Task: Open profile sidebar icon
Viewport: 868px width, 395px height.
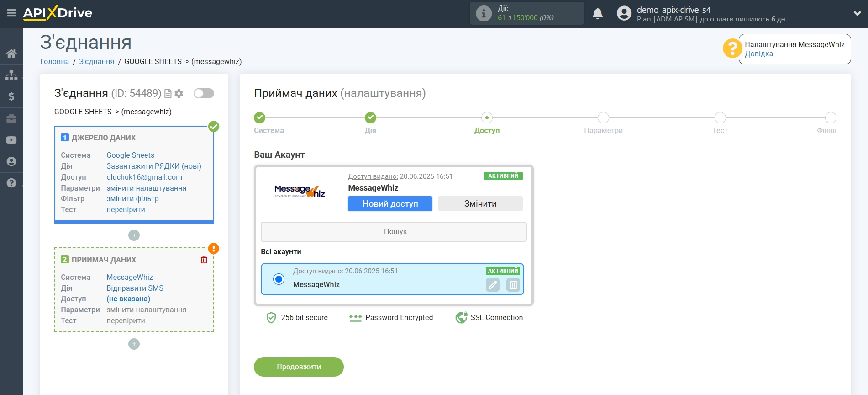Action: [x=11, y=161]
